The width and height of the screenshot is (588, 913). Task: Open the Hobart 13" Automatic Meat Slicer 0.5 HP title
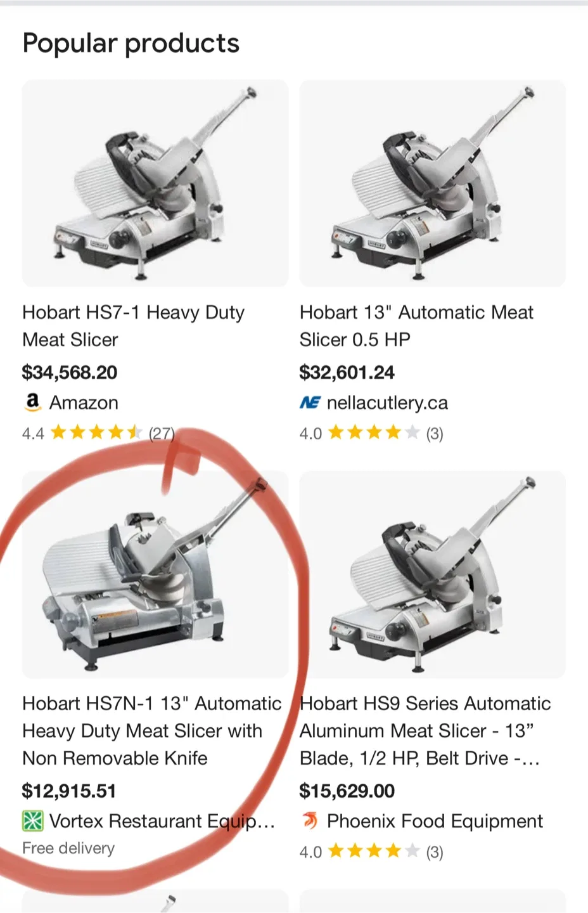click(x=417, y=326)
